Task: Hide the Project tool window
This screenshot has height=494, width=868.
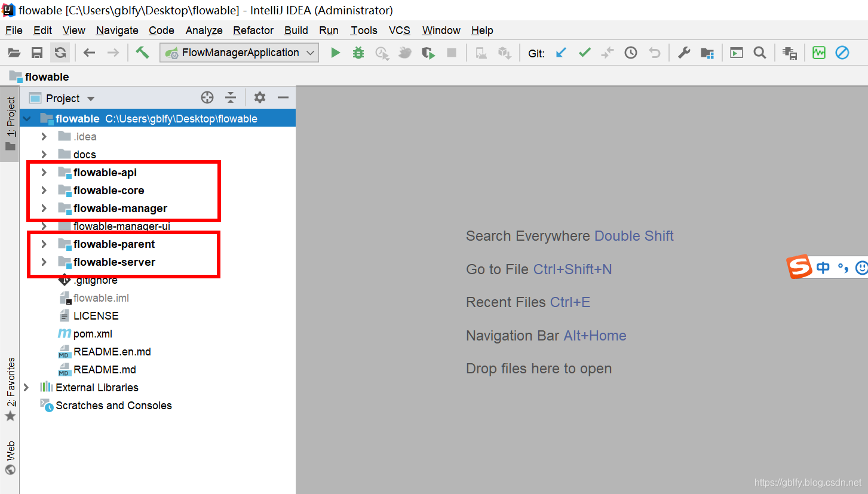Action: [x=283, y=98]
